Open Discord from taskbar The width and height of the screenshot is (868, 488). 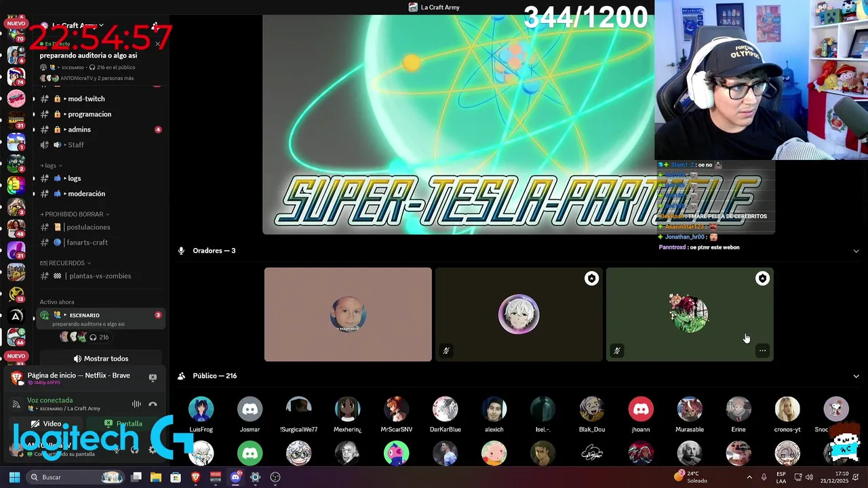(235, 477)
